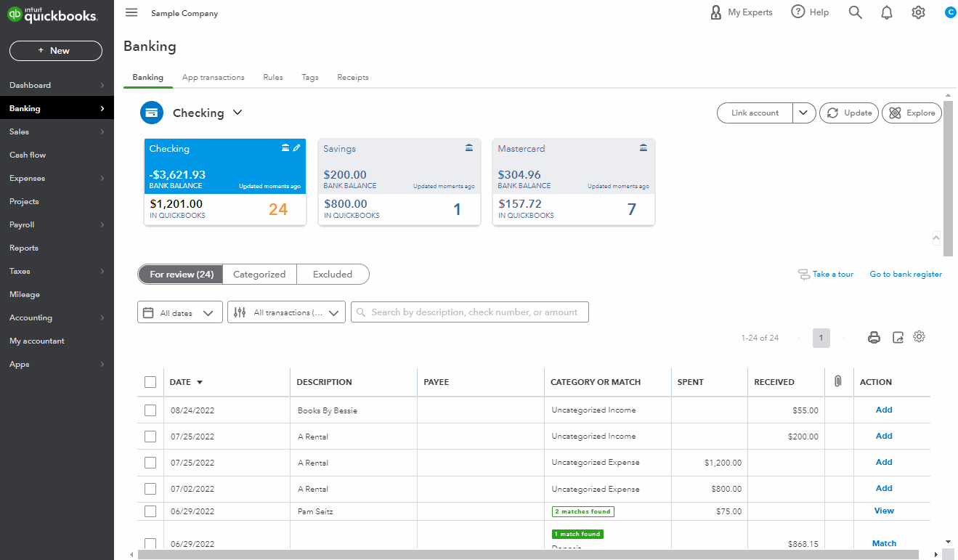
Task: Click the Update button
Action: click(849, 113)
